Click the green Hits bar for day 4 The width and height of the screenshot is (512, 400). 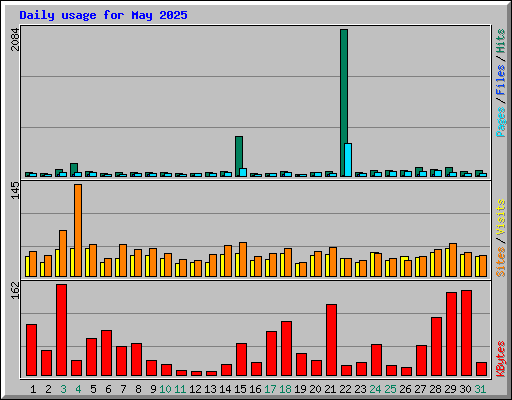click(x=74, y=170)
